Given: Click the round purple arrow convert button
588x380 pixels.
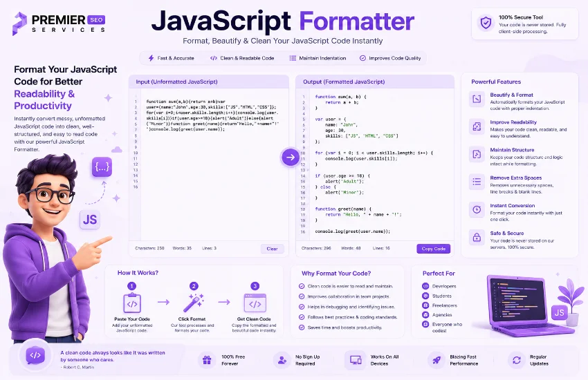Looking at the screenshot, I should click(291, 158).
